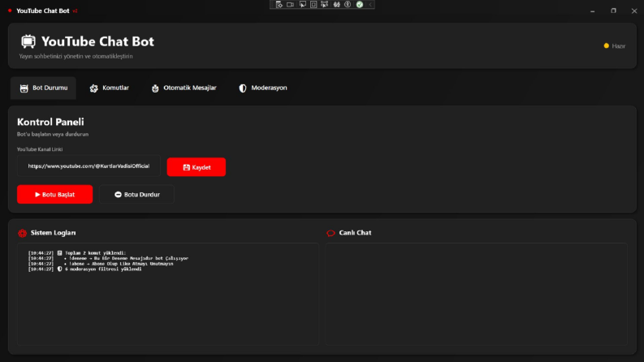Image resolution: width=644 pixels, height=362 pixels.
Task: Open the Otomatik Mesajlar tab
Action: (184, 88)
